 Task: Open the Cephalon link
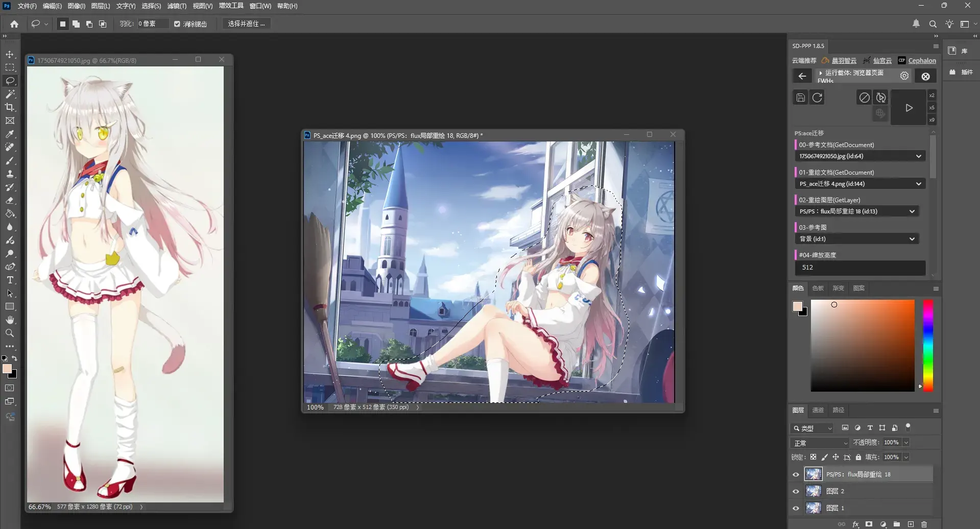pyautogui.click(x=922, y=60)
